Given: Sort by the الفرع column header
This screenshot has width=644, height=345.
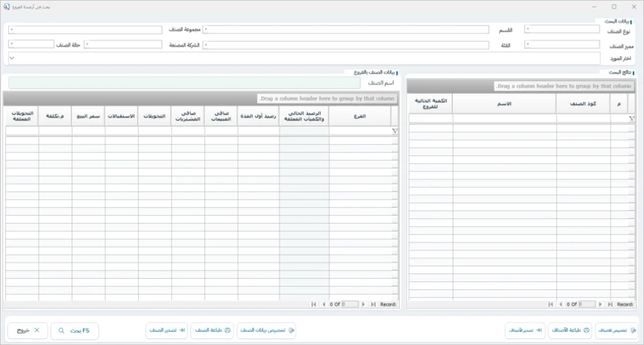Looking at the screenshot, I should tap(360, 116).
